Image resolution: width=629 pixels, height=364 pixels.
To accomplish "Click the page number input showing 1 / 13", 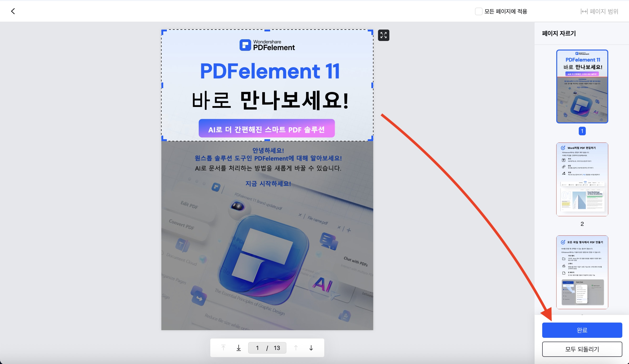I will click(267, 348).
